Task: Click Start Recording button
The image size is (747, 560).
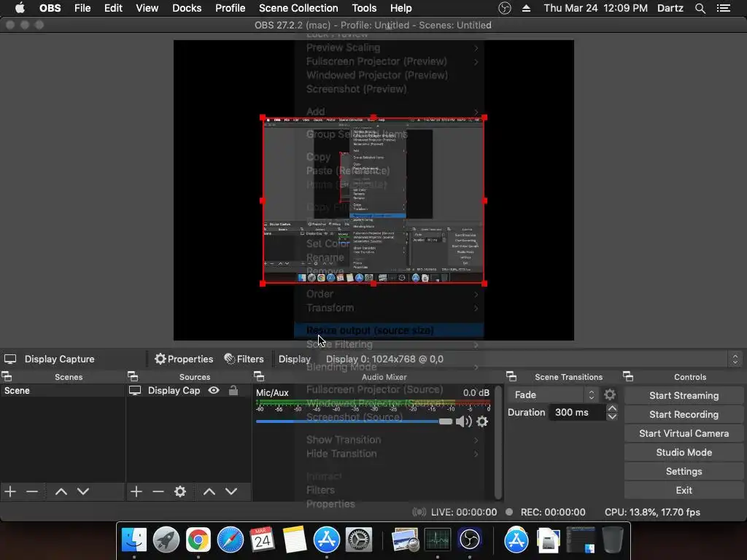Action: [684, 414]
